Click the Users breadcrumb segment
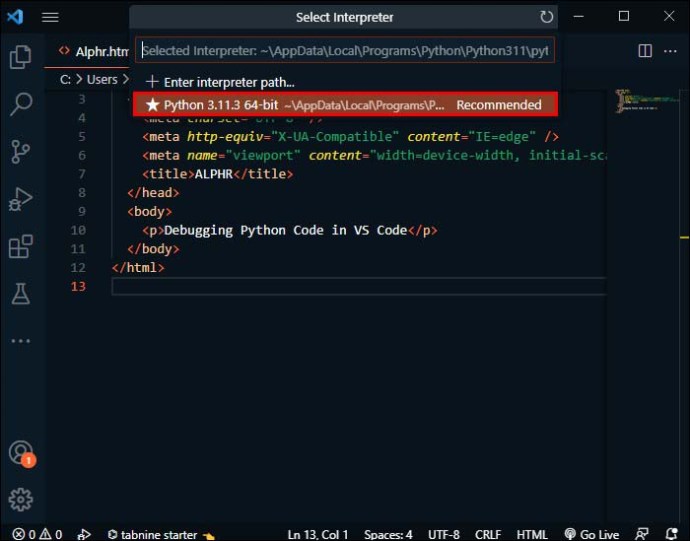 pos(102,80)
